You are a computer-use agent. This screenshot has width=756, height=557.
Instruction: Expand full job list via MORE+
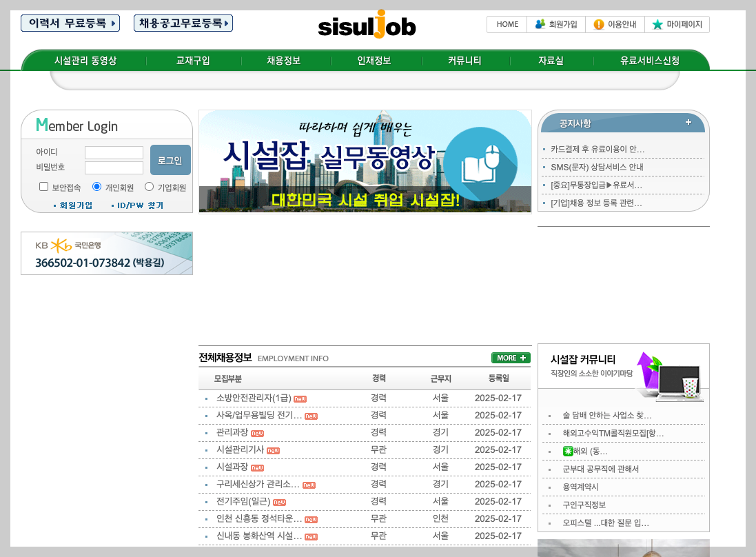coord(510,358)
